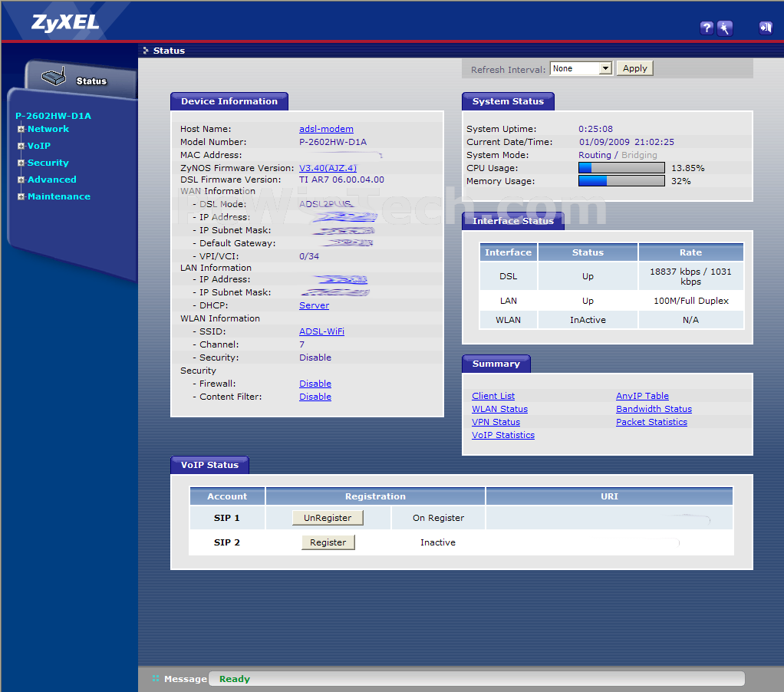Click the ZyXEL logo
The image size is (784, 692).
pos(65,22)
